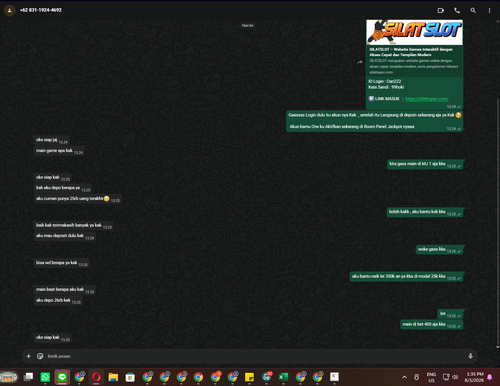Open File Explorer from the taskbar
Viewport: 500px width, 386px height.
[113, 377]
